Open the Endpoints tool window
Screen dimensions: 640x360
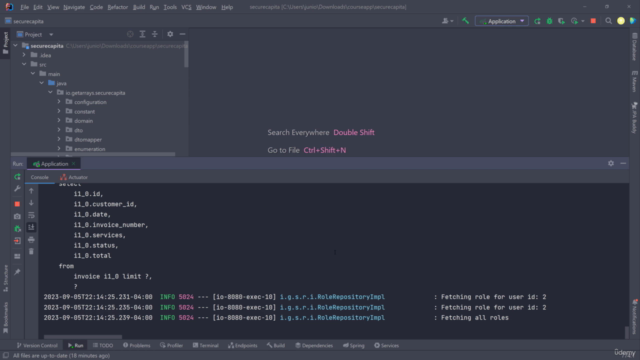[x=243, y=345]
